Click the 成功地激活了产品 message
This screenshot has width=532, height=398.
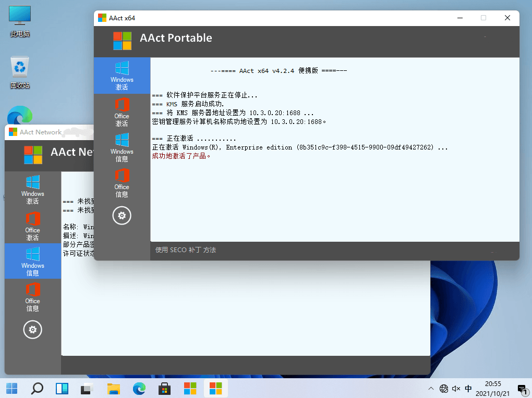[181, 156]
